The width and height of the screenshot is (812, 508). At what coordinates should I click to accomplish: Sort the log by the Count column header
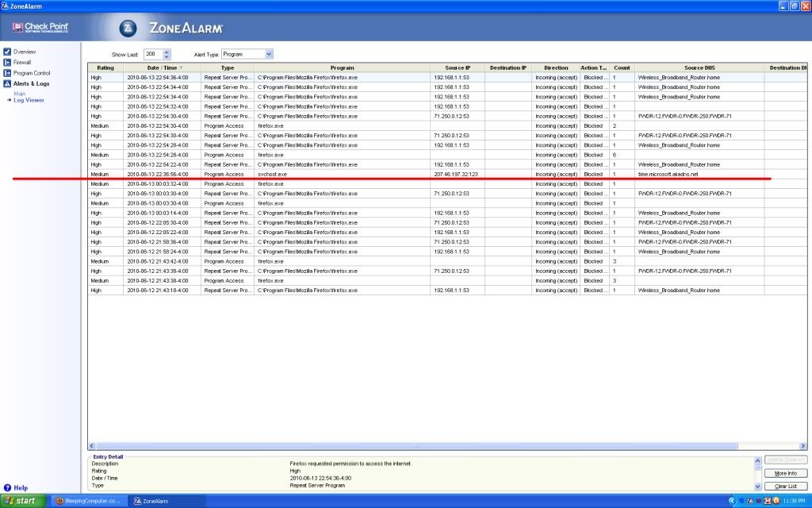(x=622, y=67)
